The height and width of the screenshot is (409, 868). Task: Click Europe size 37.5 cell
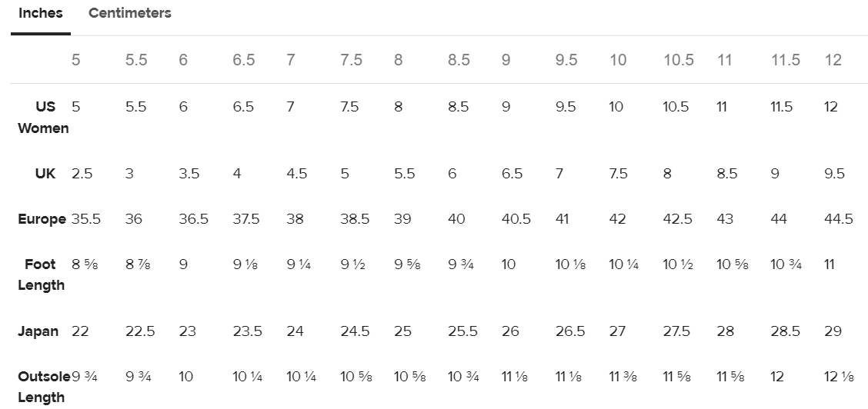246,219
